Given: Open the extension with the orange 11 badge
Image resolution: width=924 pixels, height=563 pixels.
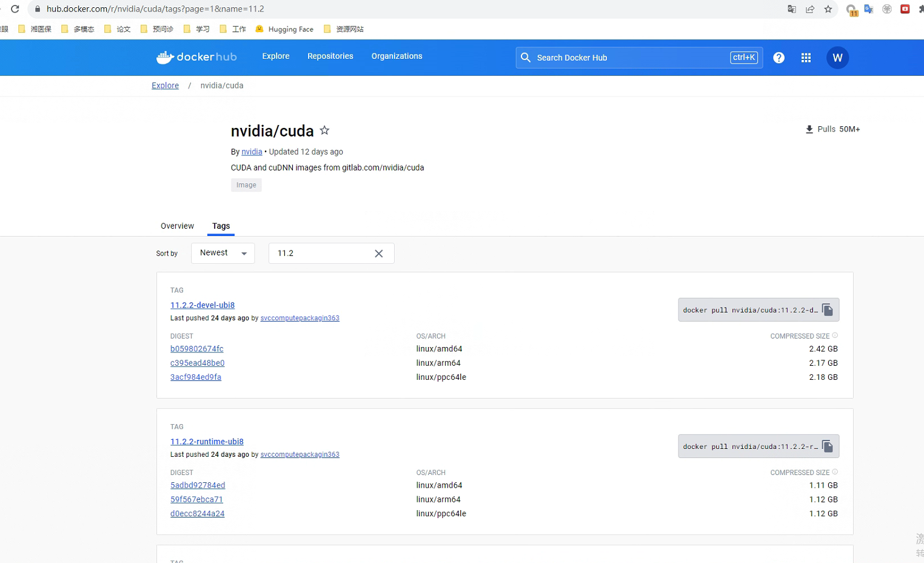Looking at the screenshot, I should click(852, 10).
